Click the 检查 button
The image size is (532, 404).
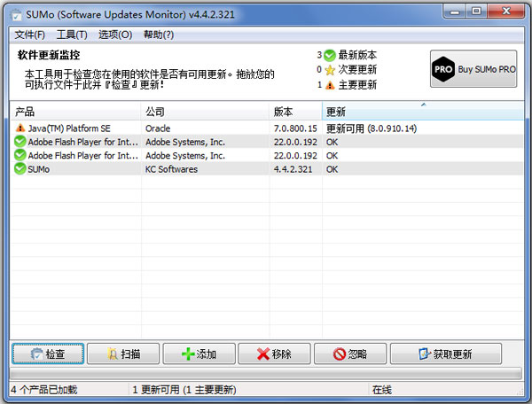(x=48, y=353)
